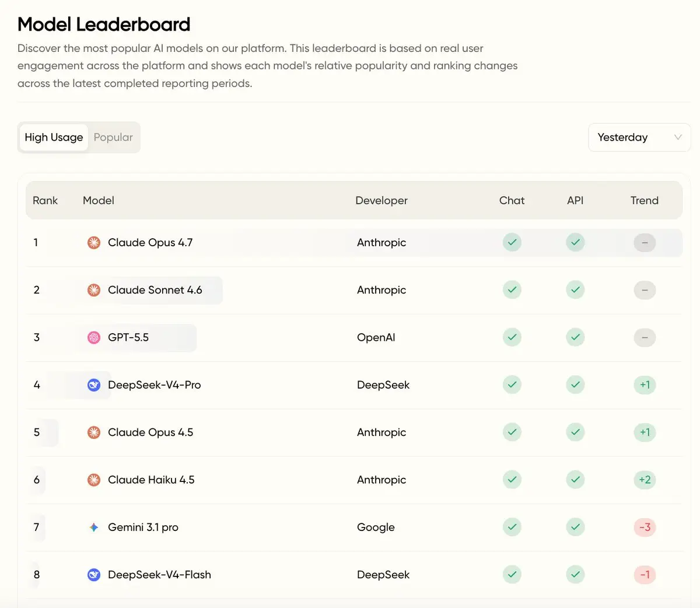Click the -3 trend badge for Gemini 3.1 pro
The height and width of the screenshot is (608, 700).
(x=645, y=527)
